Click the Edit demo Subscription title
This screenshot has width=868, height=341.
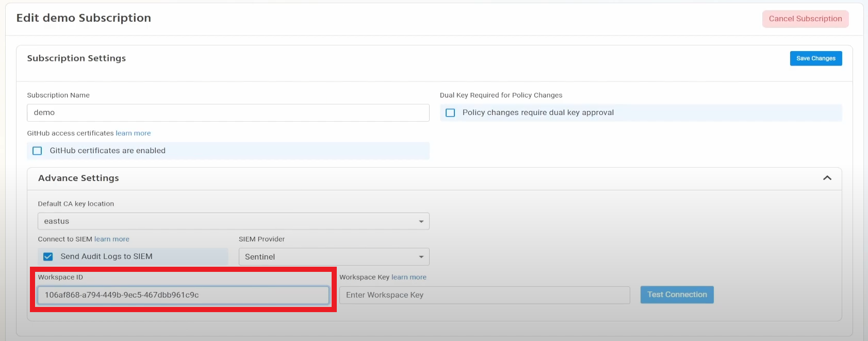pyautogui.click(x=84, y=18)
